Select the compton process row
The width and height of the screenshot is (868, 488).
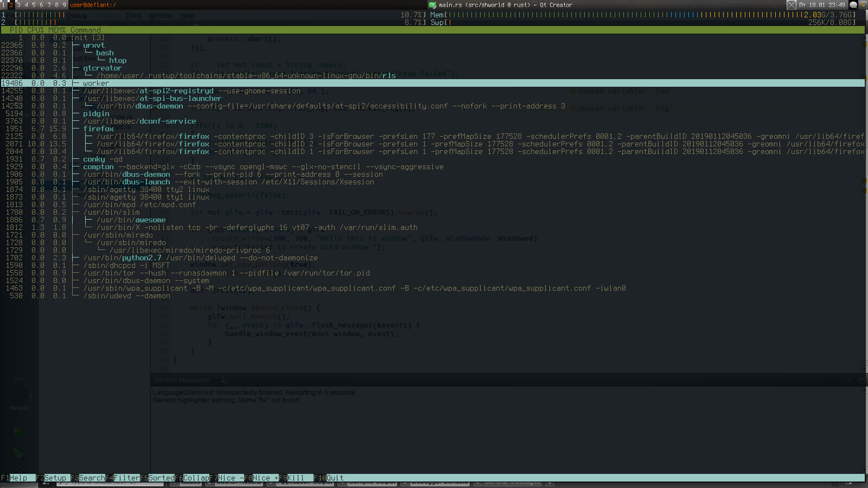pos(432,166)
